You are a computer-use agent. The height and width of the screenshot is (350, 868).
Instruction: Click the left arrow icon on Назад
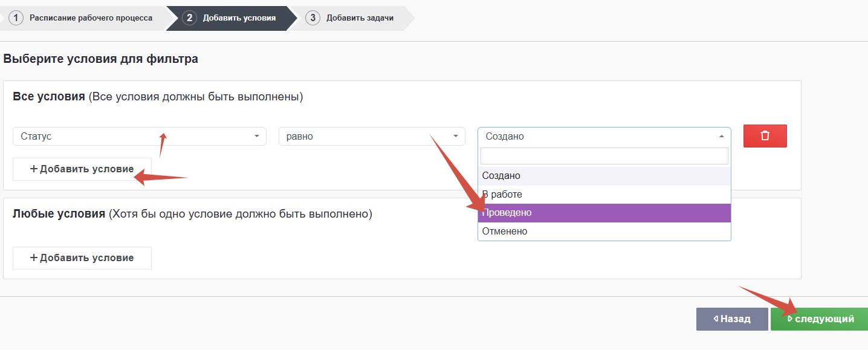point(716,319)
